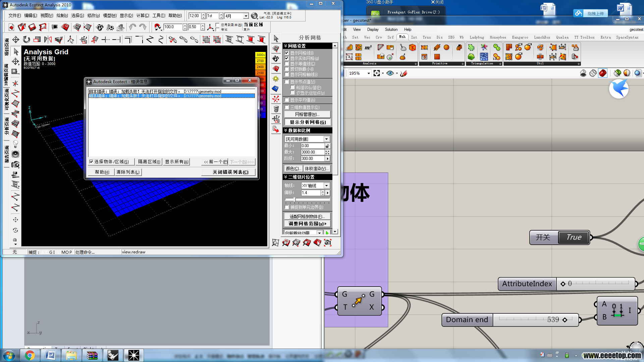The image size is (644, 362).
Task: Click the camera icon in left toolbar
Action: (15, 165)
